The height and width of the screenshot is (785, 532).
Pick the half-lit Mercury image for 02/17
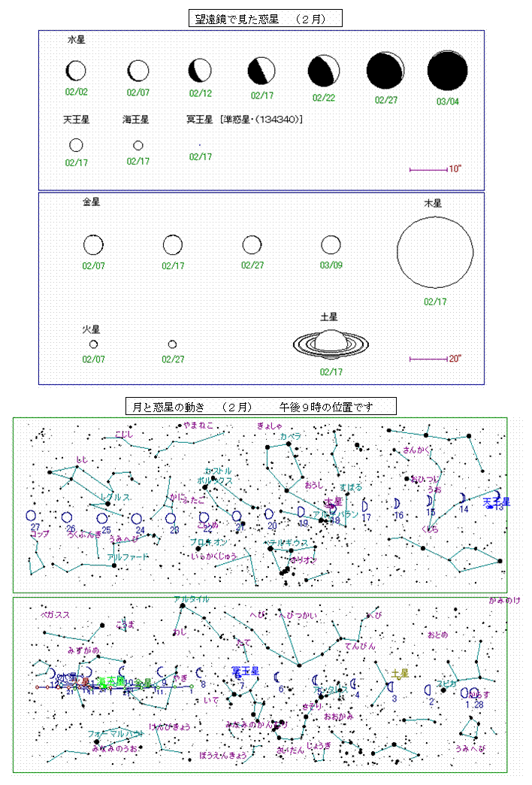pyautogui.click(x=261, y=71)
